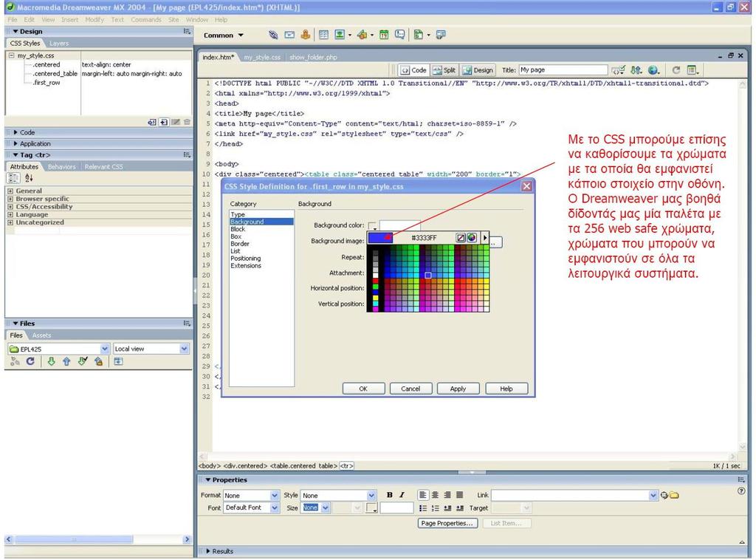This screenshot has width=756, height=560.
Task: Click OK in CSS Style Definition dialog
Action: coord(363,389)
